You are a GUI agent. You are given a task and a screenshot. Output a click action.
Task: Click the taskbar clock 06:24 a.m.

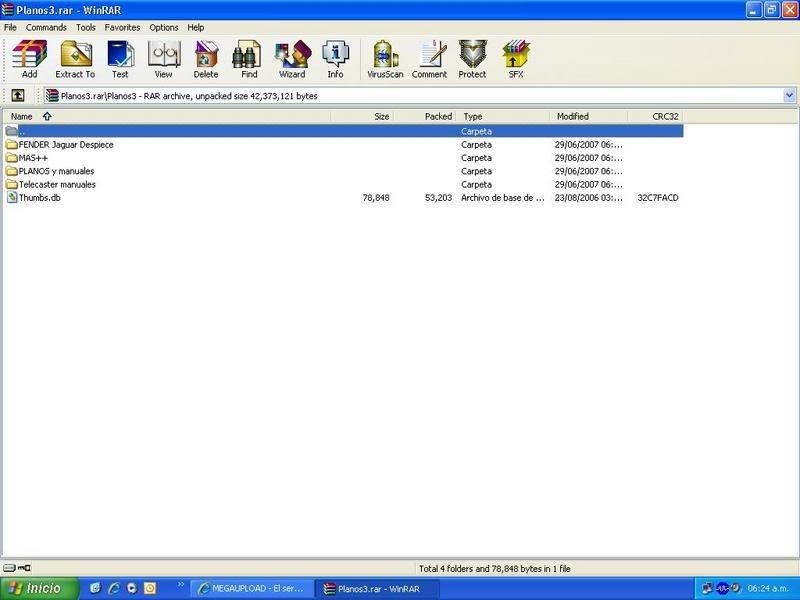pyautogui.click(x=768, y=588)
